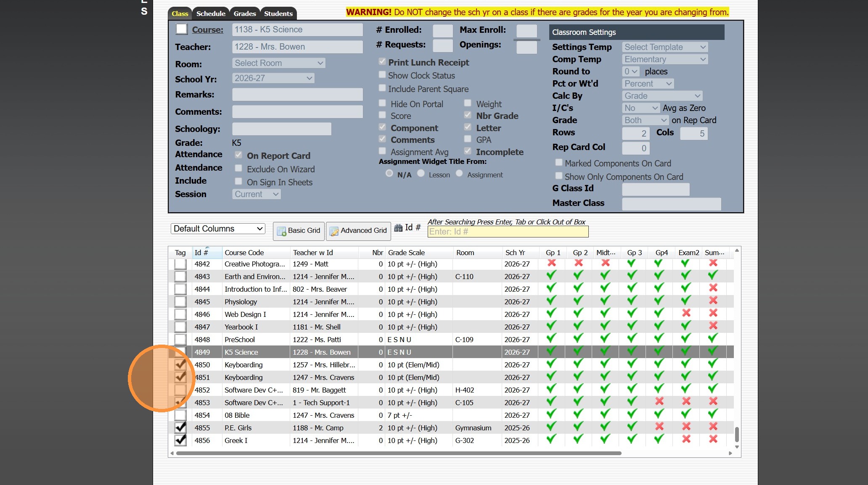
Task: Select the Lesson radio option
Action: pos(421,174)
